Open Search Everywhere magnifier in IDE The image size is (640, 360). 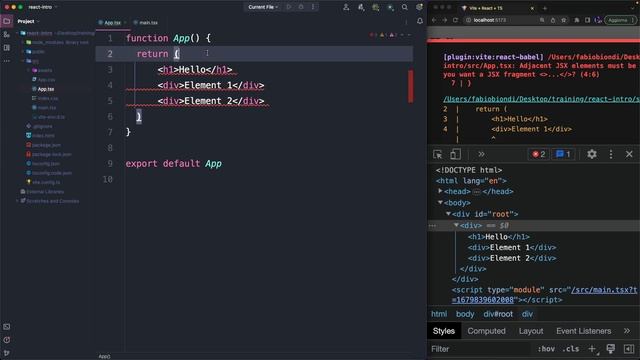404,7
